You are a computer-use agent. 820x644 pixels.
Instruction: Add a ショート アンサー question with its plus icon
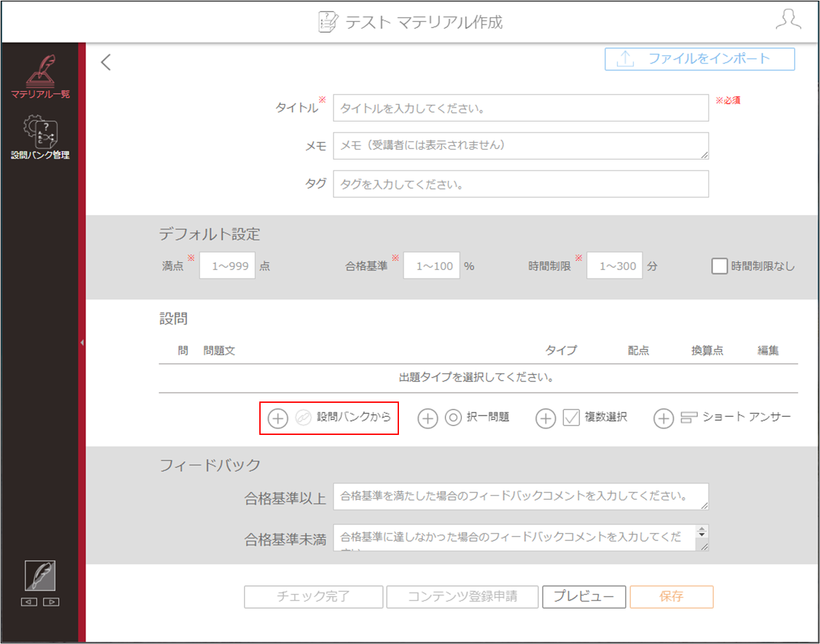(x=664, y=418)
